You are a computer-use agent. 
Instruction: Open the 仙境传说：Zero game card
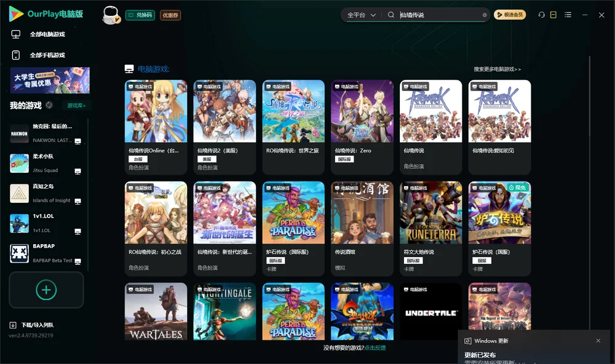pyautogui.click(x=362, y=127)
